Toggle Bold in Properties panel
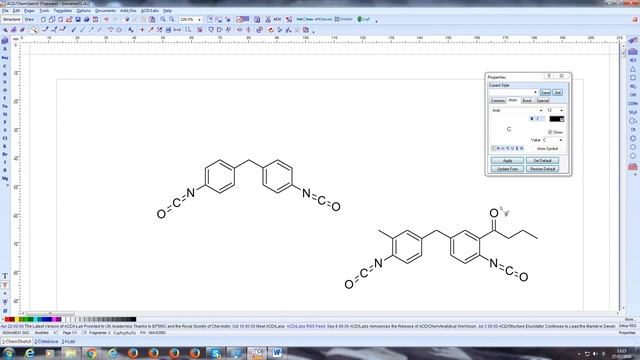 531,119
